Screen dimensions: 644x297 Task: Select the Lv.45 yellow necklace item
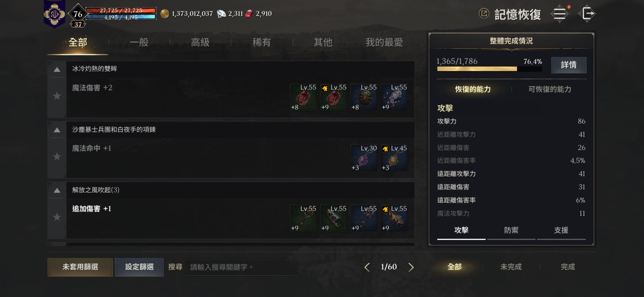pos(394,157)
